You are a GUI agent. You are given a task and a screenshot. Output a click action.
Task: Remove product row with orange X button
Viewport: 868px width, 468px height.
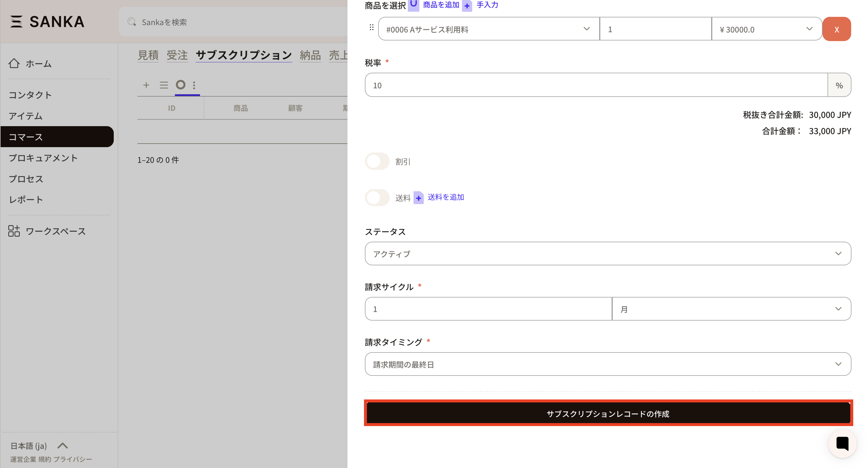[x=836, y=29]
